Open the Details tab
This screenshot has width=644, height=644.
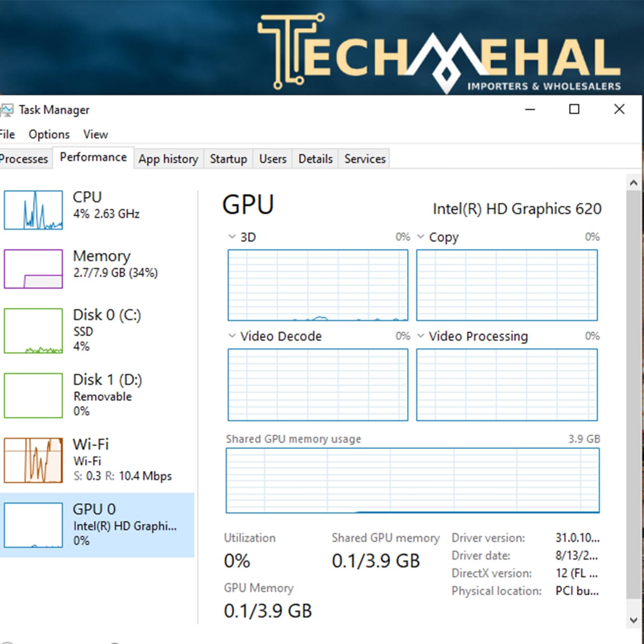tap(315, 159)
